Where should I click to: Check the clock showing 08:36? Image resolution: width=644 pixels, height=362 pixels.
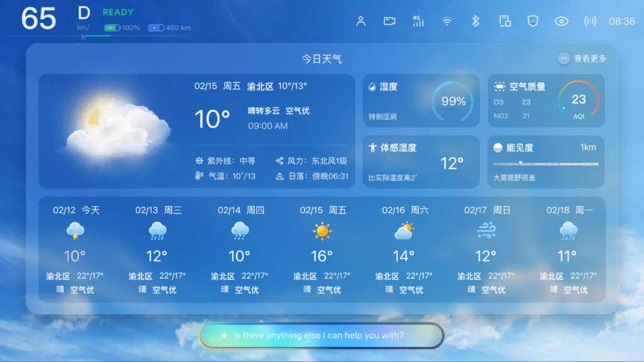click(622, 21)
